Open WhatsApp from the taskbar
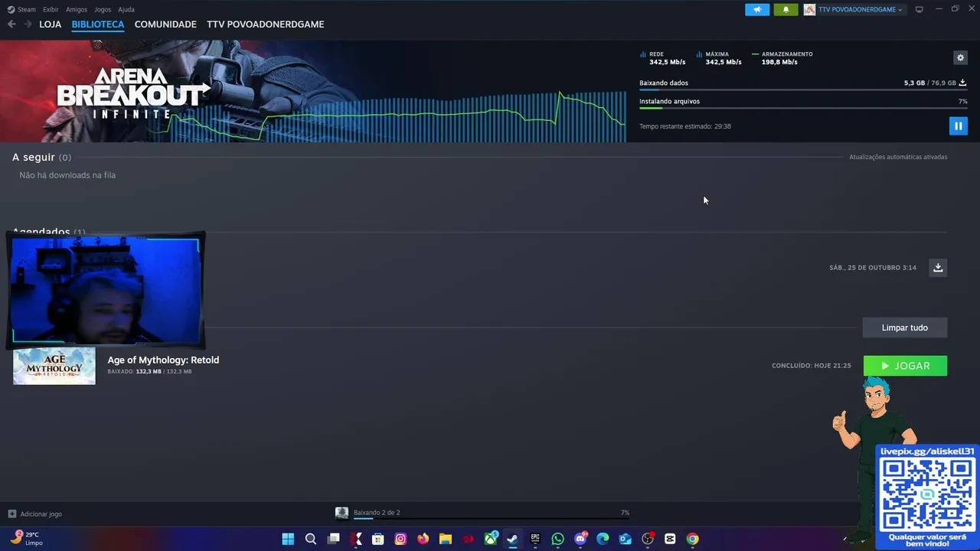Viewport: 980px width, 551px height. click(558, 539)
